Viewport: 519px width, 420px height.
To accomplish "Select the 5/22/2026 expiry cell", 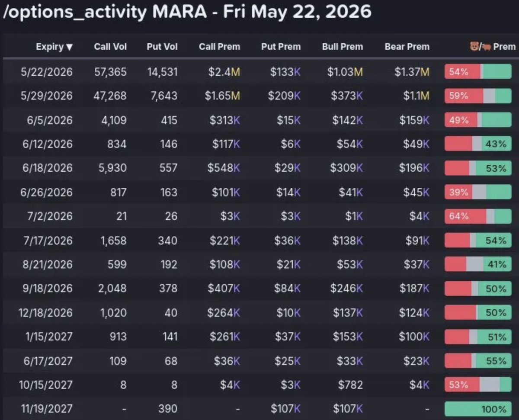I will 46,72.
